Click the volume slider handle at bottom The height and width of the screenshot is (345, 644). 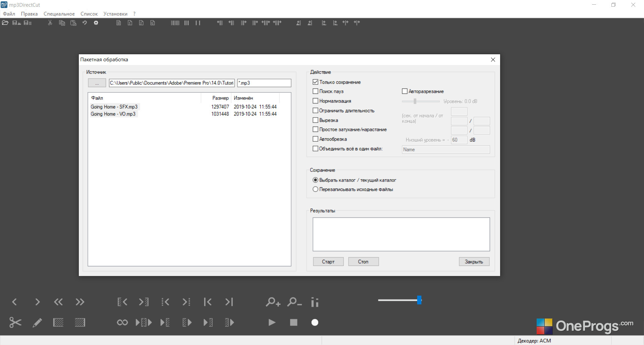pos(419,300)
